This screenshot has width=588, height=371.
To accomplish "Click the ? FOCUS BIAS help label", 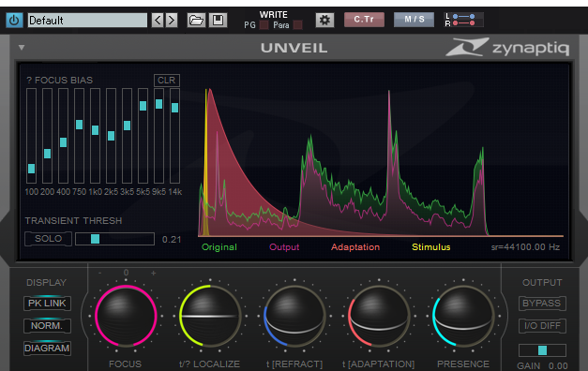I will 60,81.
